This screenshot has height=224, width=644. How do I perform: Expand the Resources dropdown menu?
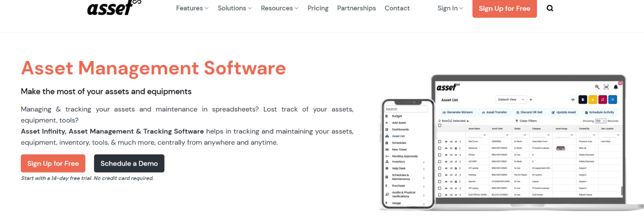click(280, 8)
